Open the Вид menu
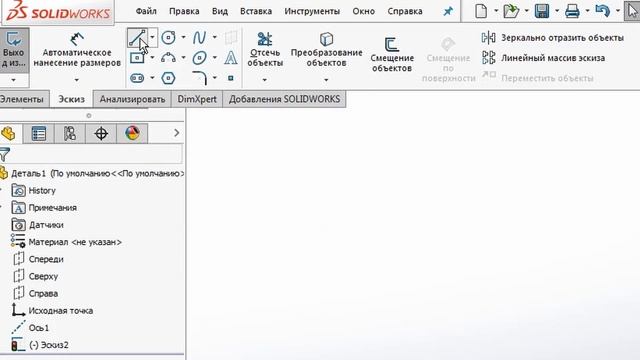Viewport: 640px width, 360px height. (220, 11)
